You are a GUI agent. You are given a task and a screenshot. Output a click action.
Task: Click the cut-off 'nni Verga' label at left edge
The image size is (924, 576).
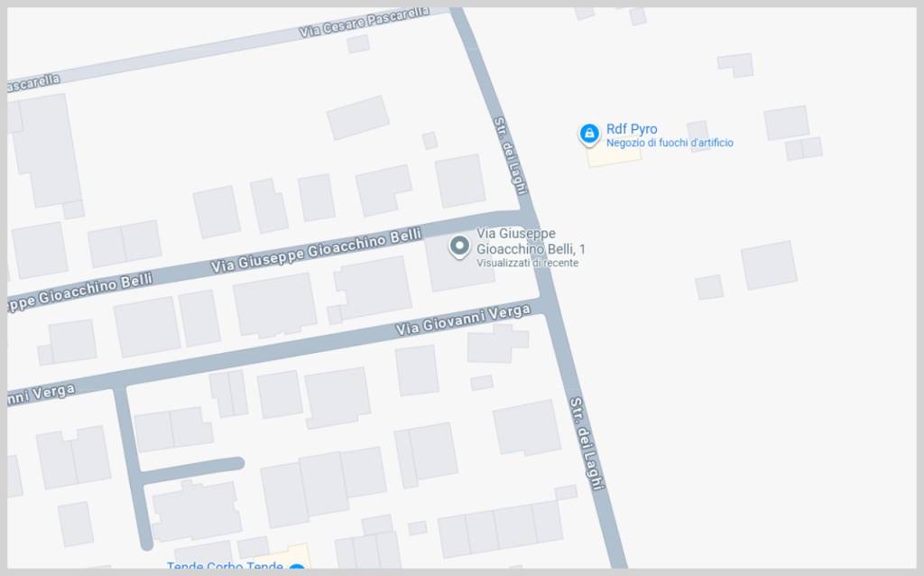[x=42, y=395]
